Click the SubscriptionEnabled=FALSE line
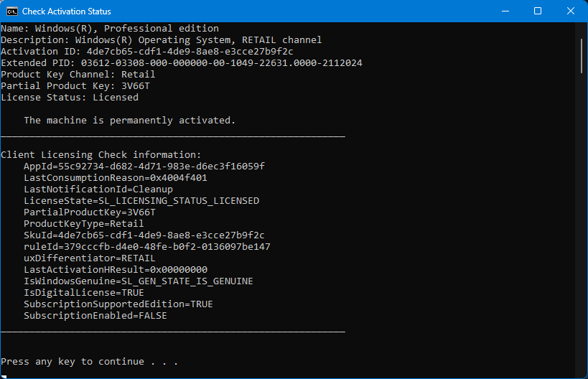This screenshot has height=379, width=588. 95,316
